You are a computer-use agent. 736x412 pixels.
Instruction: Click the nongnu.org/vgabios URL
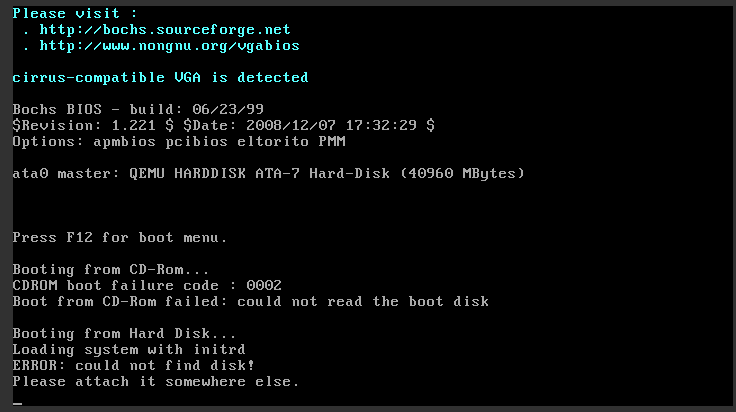[x=164, y=46]
